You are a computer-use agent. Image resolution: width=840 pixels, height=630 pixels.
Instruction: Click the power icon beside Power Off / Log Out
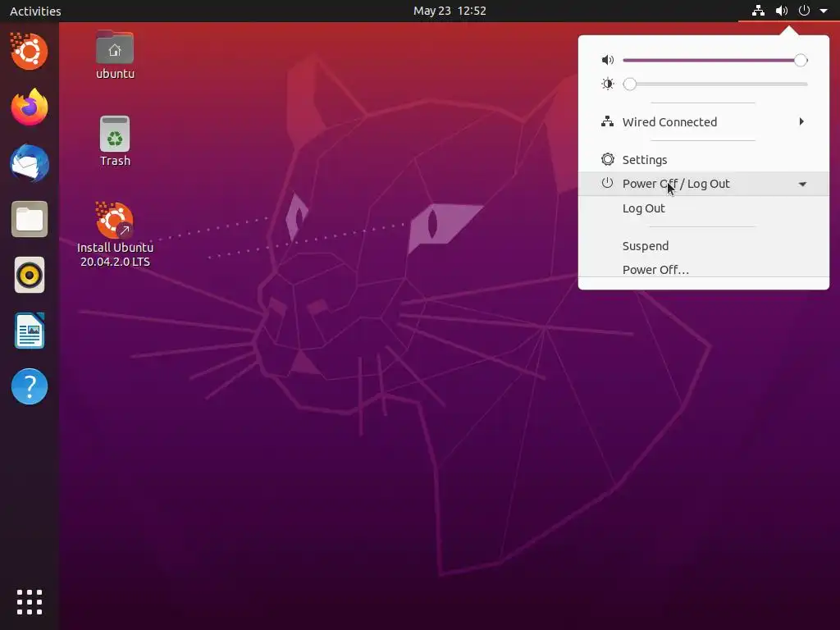pos(607,183)
